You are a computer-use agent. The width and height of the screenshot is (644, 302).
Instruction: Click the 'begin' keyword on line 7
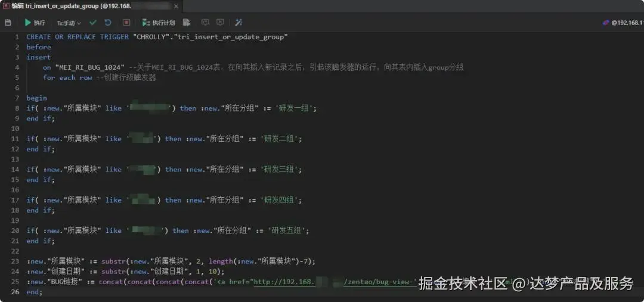36,98
